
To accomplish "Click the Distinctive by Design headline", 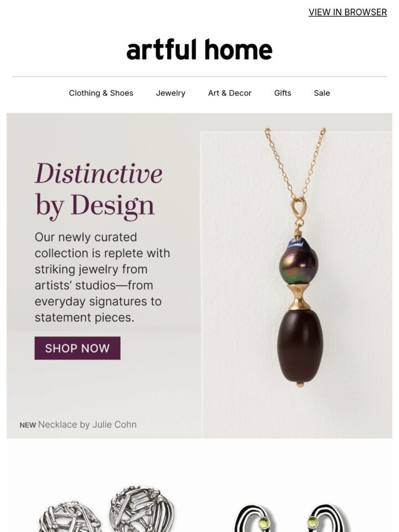I will click(99, 190).
